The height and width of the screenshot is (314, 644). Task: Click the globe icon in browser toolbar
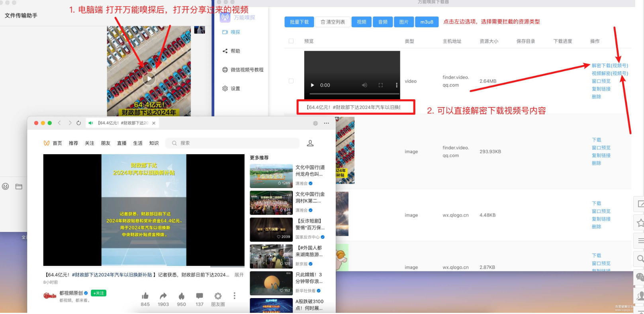(315, 123)
